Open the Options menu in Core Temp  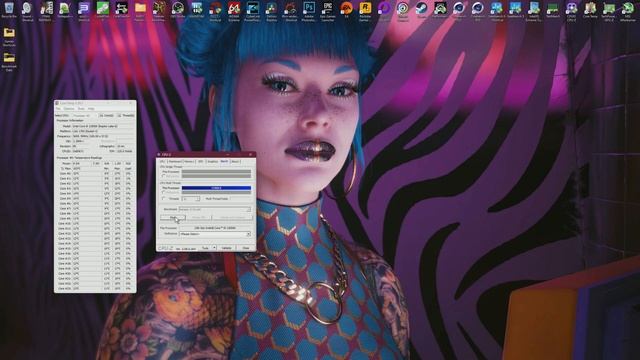pos(69,109)
